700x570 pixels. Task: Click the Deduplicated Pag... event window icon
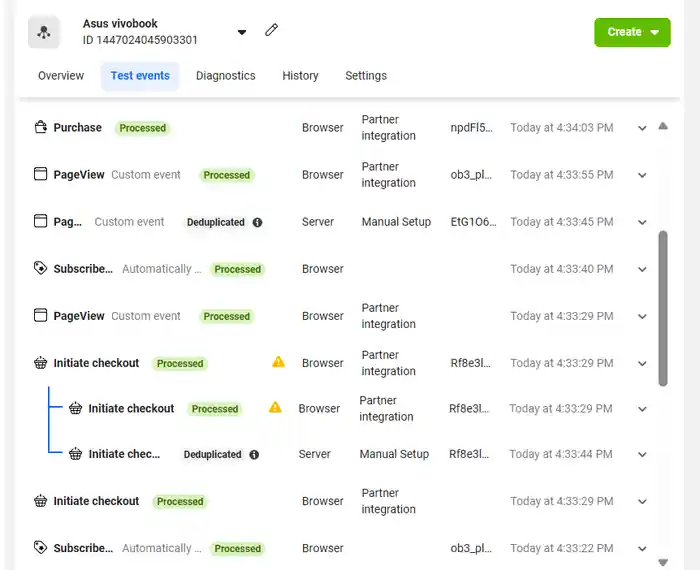(x=41, y=221)
